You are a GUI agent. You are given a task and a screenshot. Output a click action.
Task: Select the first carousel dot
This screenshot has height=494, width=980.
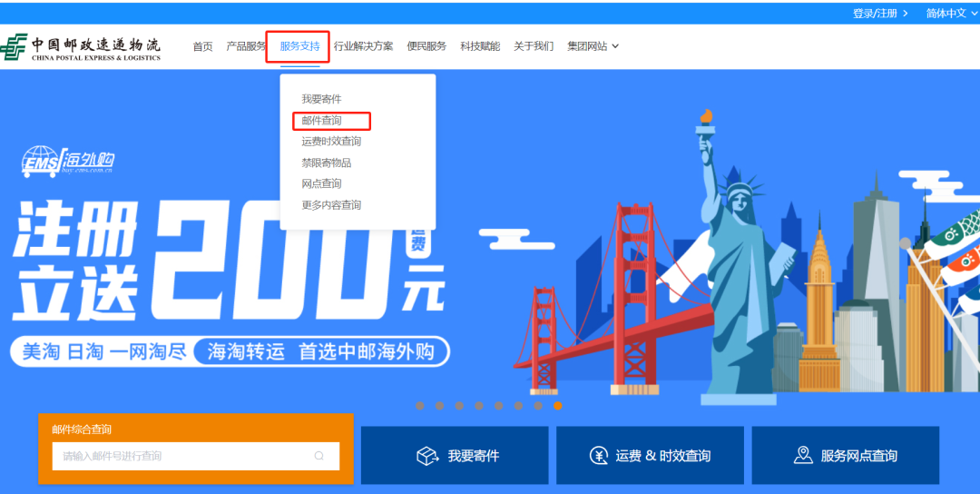[x=420, y=406]
